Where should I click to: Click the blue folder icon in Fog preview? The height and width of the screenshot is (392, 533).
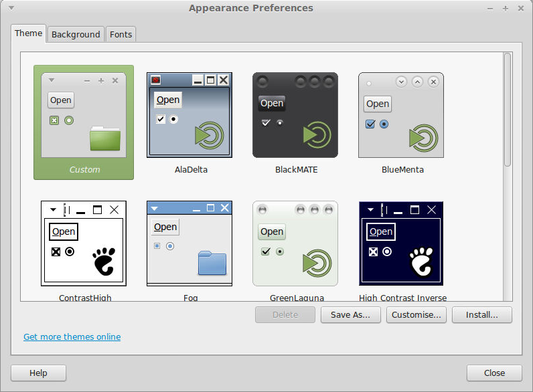tap(212, 263)
